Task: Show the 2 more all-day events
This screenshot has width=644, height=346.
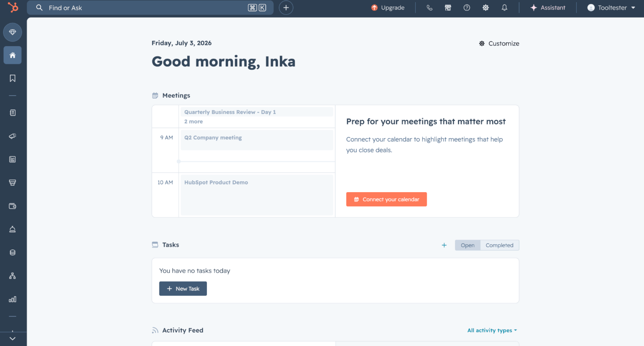Action: [194, 122]
